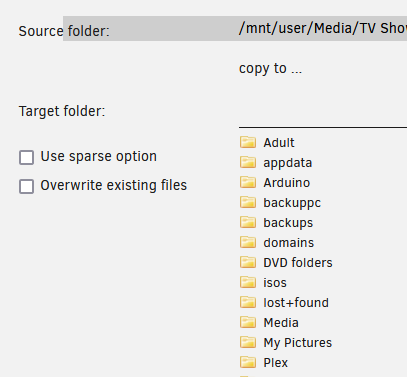Expand the My Pictures folder
The image size is (407, 377).
(298, 343)
